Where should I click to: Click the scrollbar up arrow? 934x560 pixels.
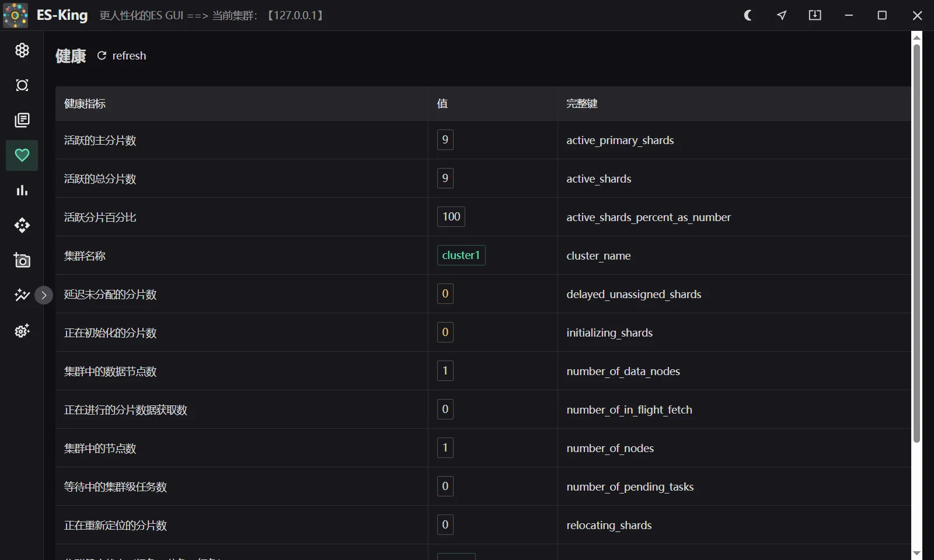(x=916, y=37)
